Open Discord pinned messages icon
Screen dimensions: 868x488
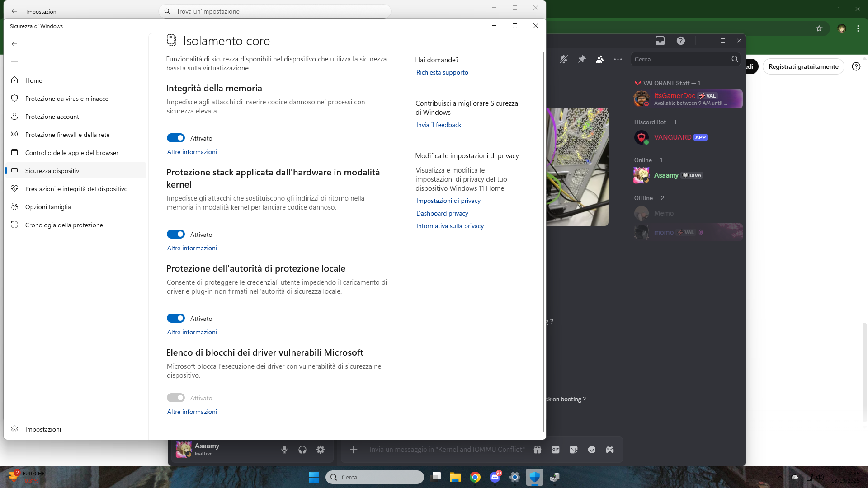click(582, 59)
